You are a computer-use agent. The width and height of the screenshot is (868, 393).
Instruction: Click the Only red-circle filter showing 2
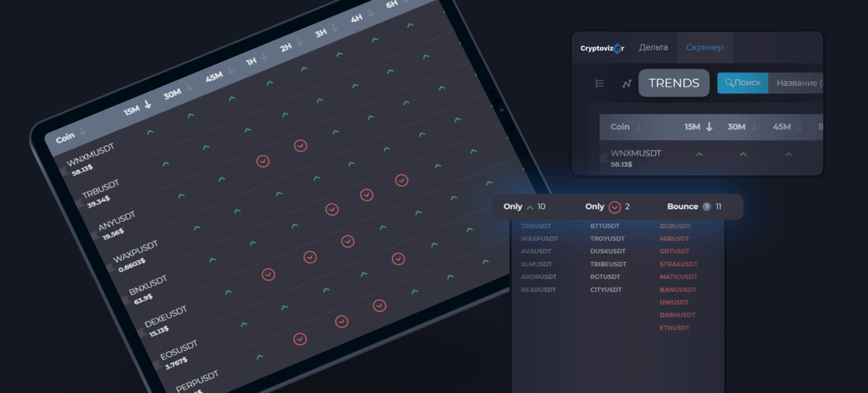pyautogui.click(x=608, y=207)
